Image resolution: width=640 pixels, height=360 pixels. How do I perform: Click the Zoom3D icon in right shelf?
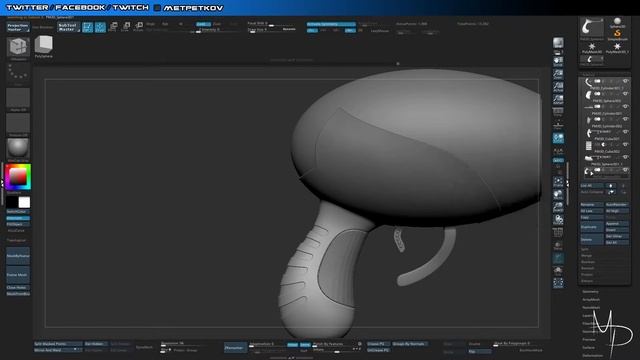[x=558, y=207]
